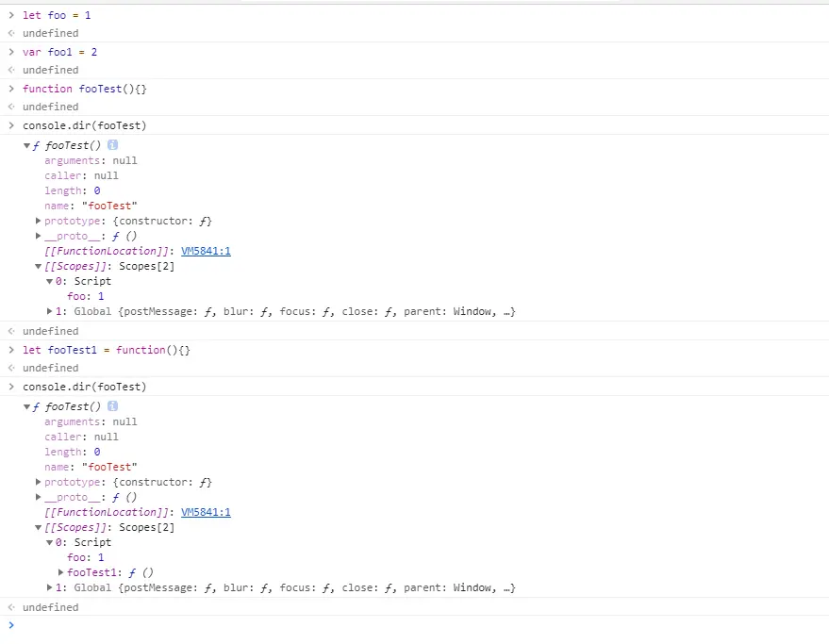Open the first VM5841:1 source link
Viewport: 829px width, 644px height.
[206, 251]
